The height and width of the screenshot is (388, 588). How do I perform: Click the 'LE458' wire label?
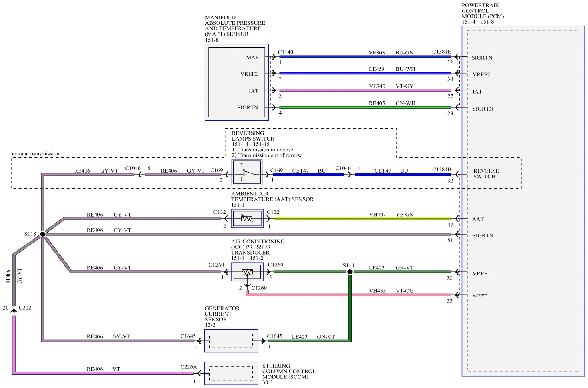[377, 69]
